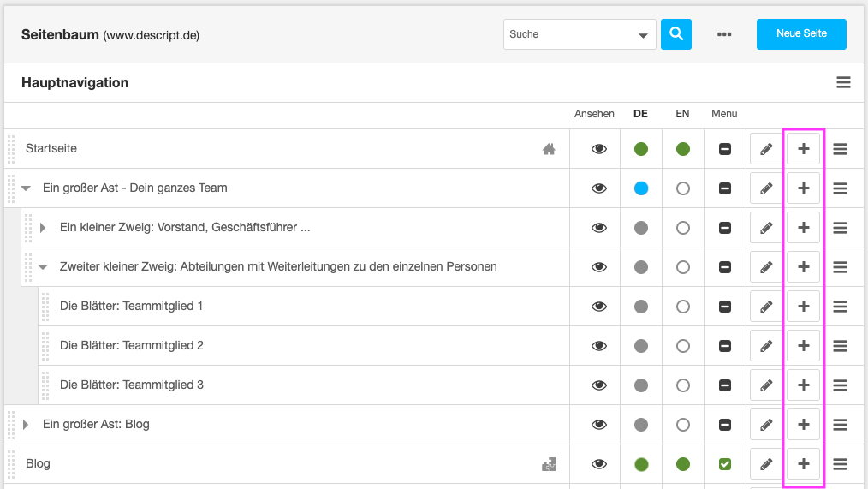Image resolution: width=868 pixels, height=489 pixels.
Task: Add subpage to 'Ein kleiner Zweig: Vorstand'
Action: point(803,228)
